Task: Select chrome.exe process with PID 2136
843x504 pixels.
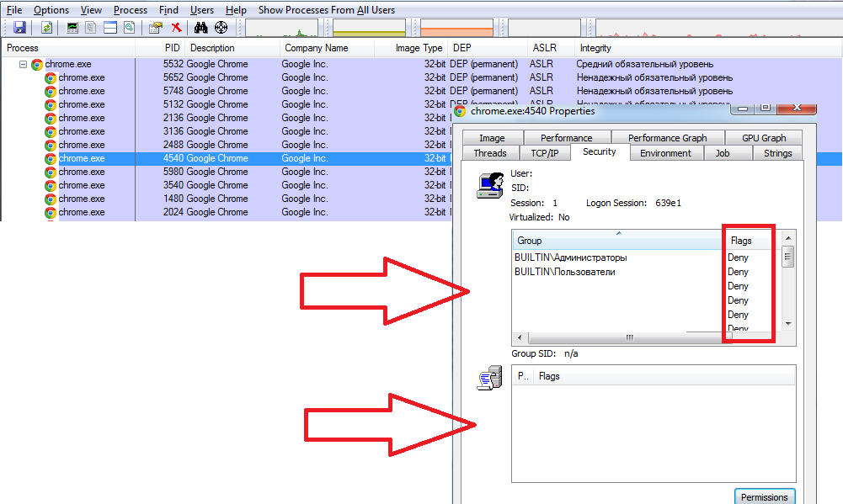Action: pos(226,118)
